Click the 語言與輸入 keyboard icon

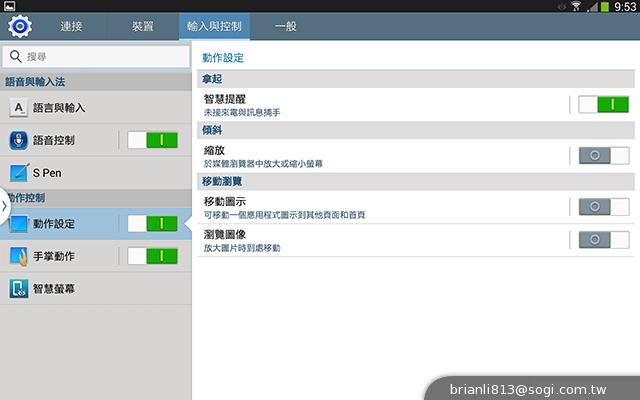18,108
